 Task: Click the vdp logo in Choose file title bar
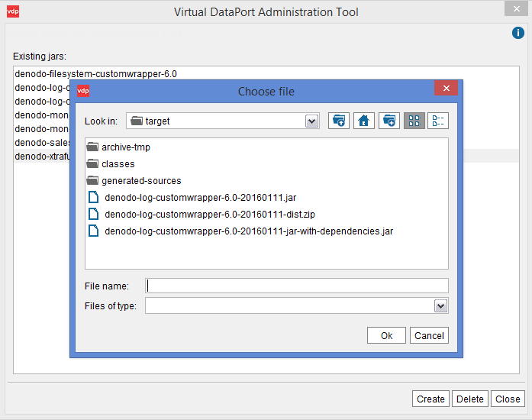pos(83,91)
